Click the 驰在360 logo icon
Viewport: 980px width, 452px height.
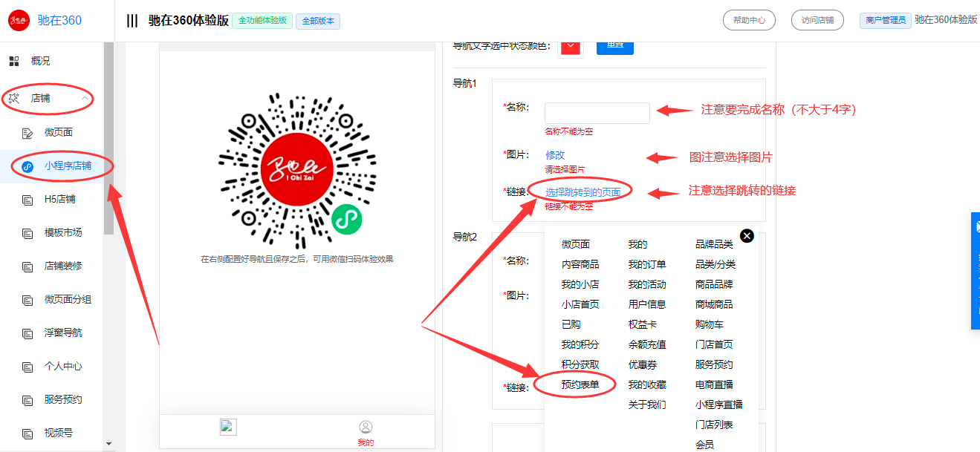[19, 20]
